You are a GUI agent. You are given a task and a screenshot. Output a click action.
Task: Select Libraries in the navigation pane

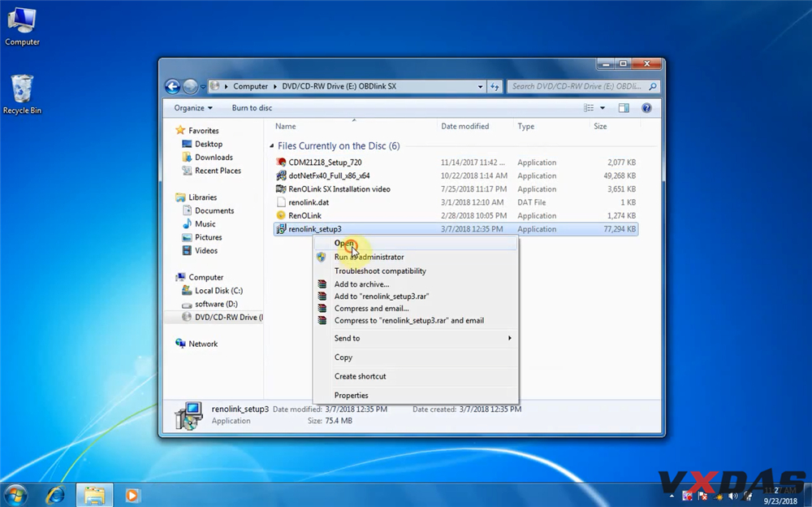click(202, 197)
